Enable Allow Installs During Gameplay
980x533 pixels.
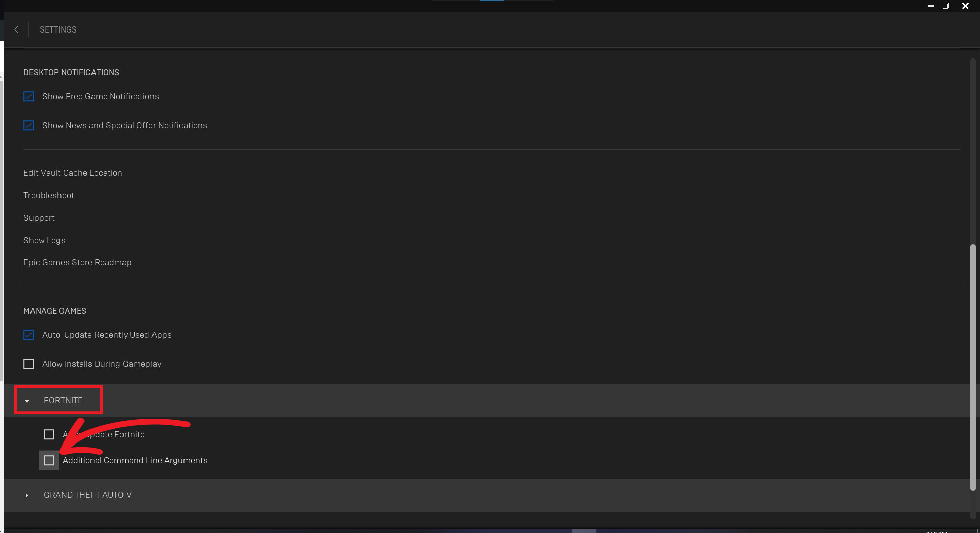(28, 364)
